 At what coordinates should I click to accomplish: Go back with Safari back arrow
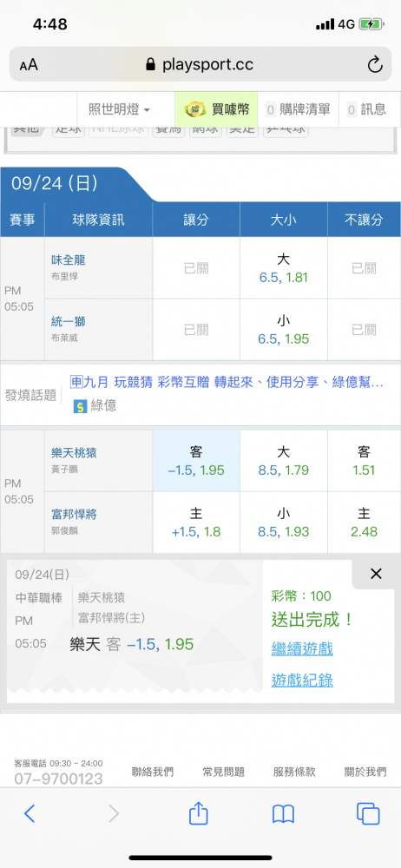[x=30, y=813]
